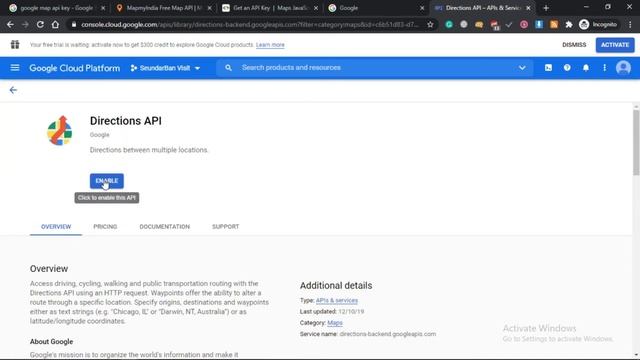Bookmark this page with the star icon
640x360 pixels.
point(430,24)
